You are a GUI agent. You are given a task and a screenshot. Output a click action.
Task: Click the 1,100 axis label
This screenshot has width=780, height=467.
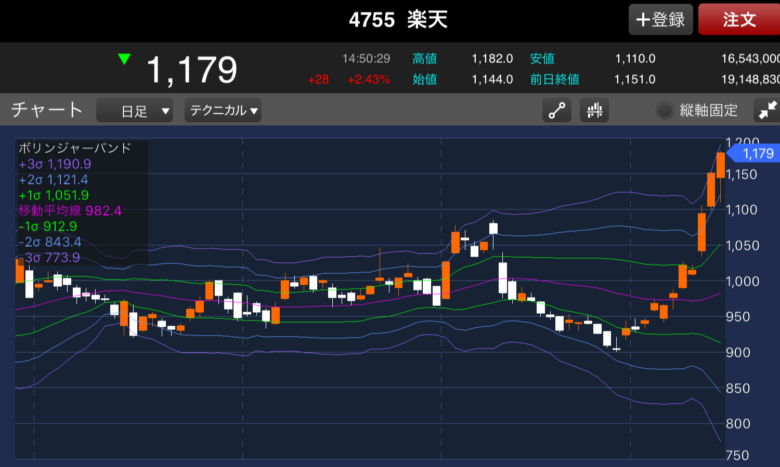tap(741, 210)
